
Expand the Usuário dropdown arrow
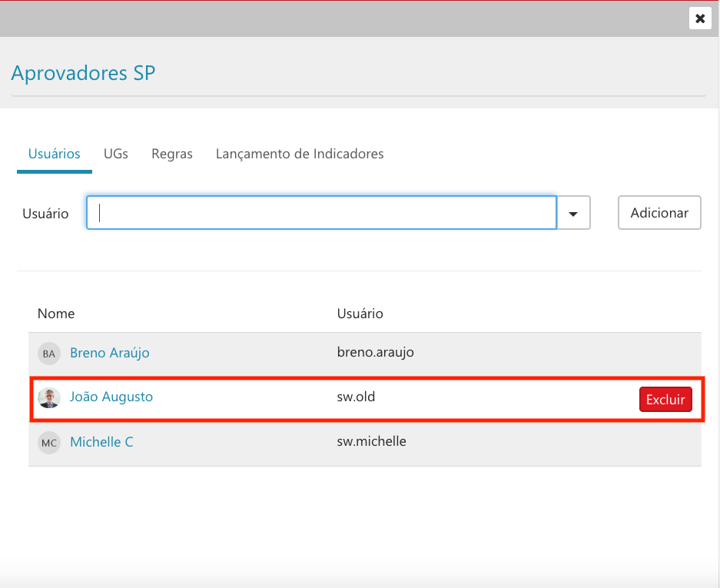(x=573, y=213)
